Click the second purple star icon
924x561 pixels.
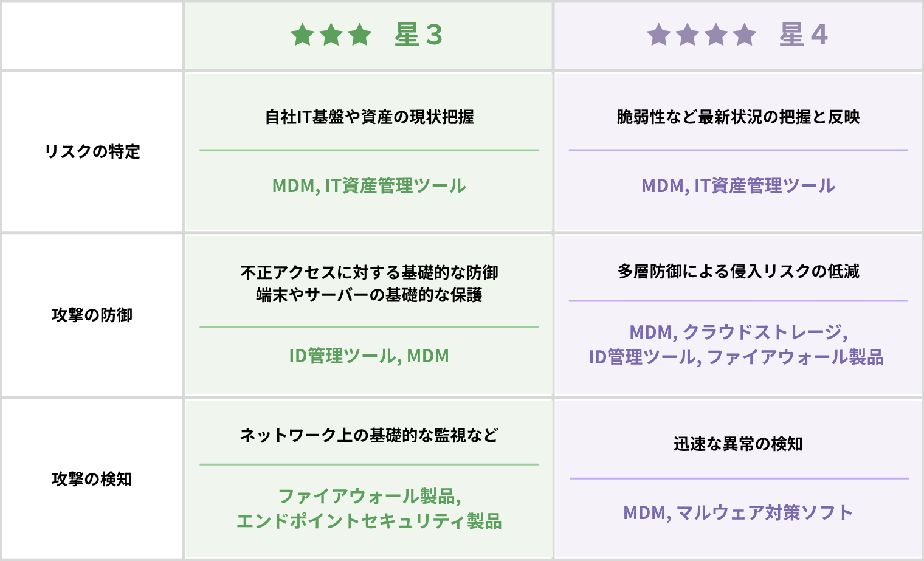coord(688,35)
